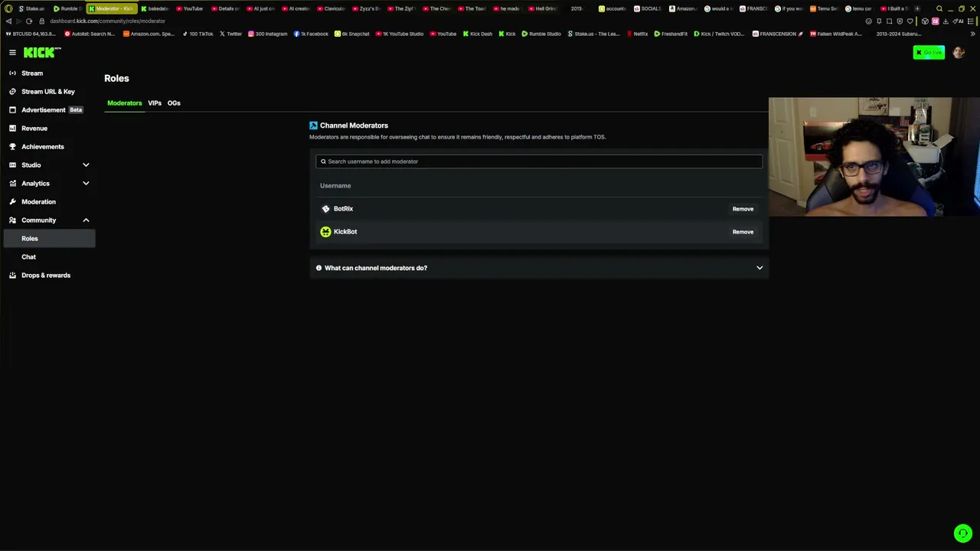
Task: Switch to the Rumble browser tab
Action: (67, 8)
